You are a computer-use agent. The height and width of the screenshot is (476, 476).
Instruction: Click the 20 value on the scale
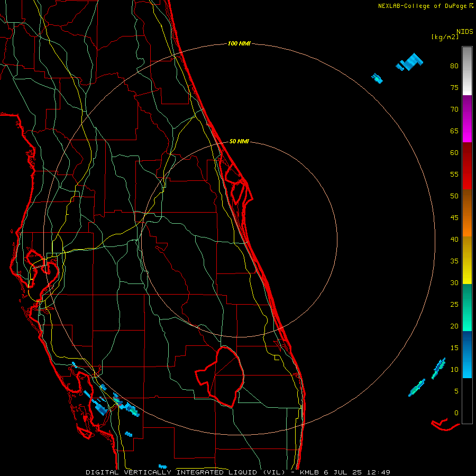coord(454,326)
